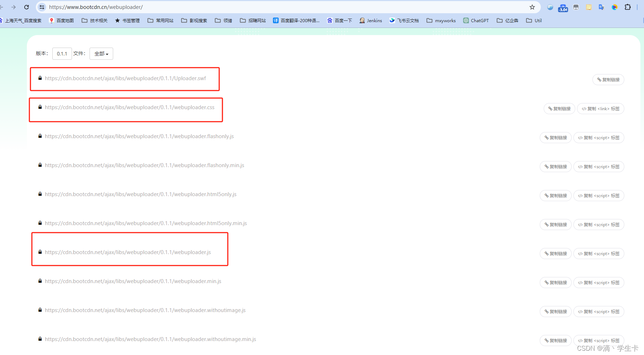Copy link for 0.1.1/webuploader.js
644x355 pixels.
[x=556, y=254]
